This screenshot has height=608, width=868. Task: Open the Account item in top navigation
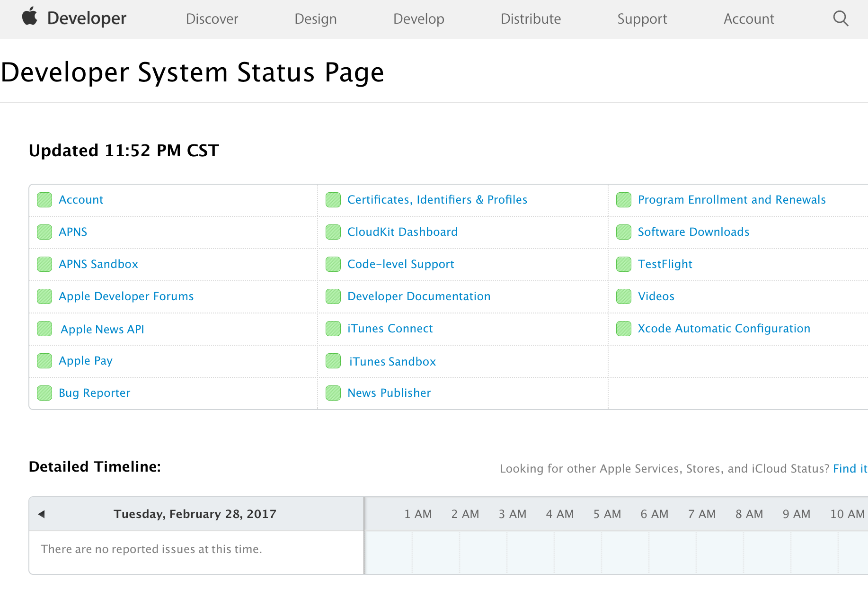749,19
